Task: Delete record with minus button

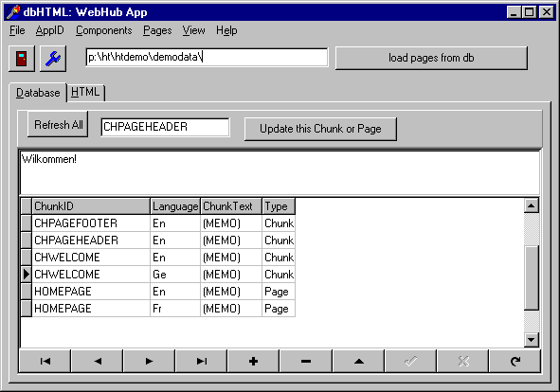Action: pyautogui.click(x=306, y=362)
